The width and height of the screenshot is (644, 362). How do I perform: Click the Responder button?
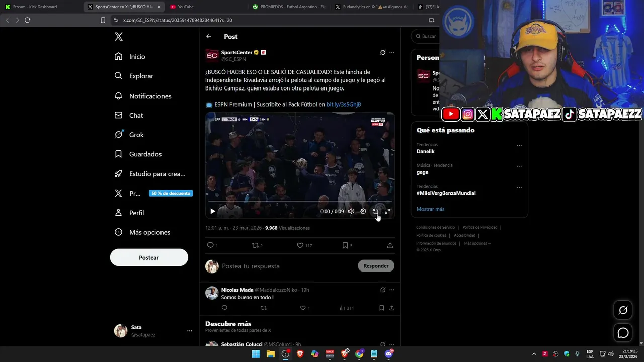point(376,266)
